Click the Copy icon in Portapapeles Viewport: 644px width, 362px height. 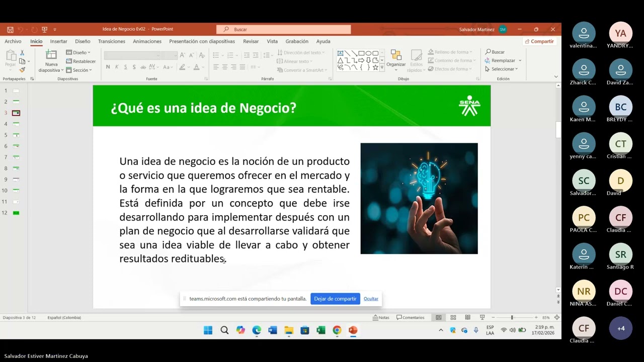[x=22, y=61]
